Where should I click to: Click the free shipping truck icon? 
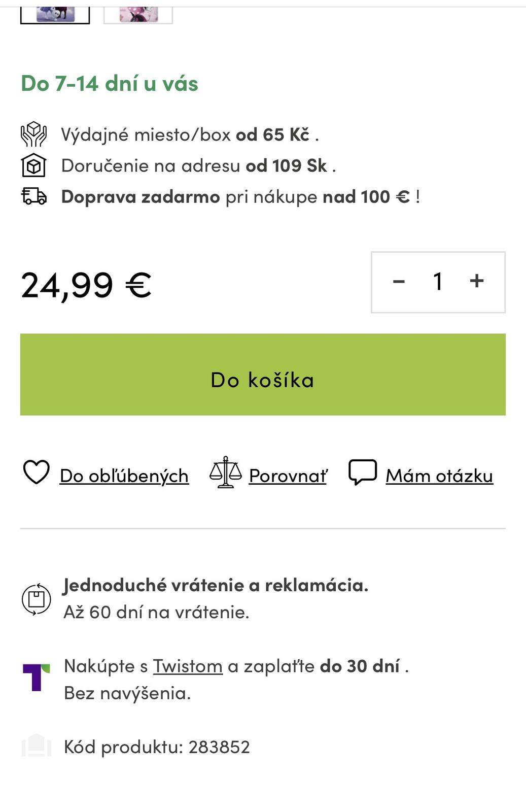(33, 196)
